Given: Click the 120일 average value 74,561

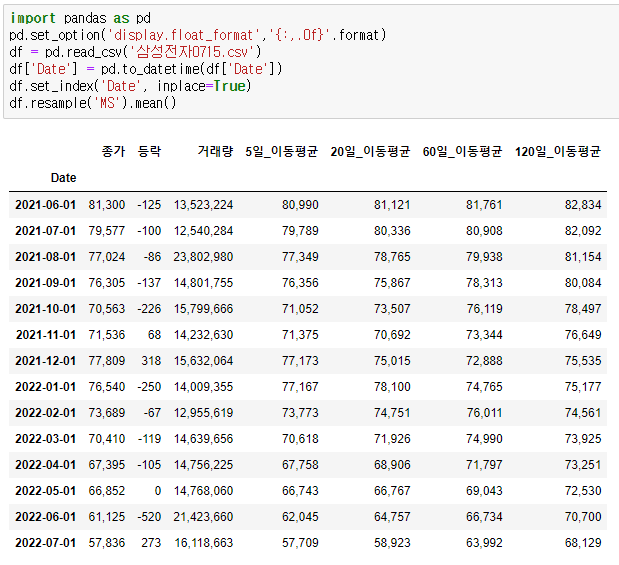Looking at the screenshot, I should 583,413.
